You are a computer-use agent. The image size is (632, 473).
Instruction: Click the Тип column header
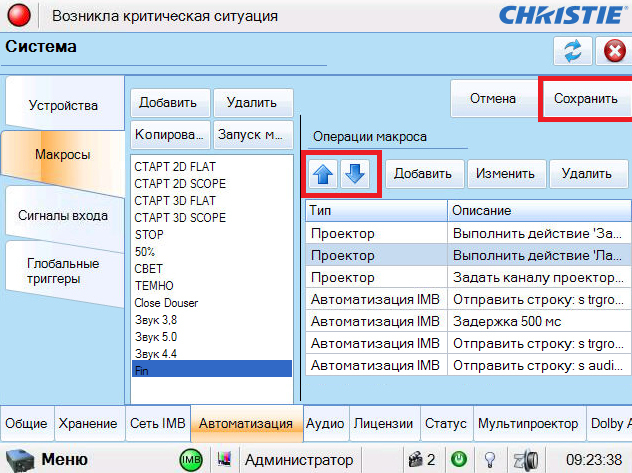[x=376, y=211]
